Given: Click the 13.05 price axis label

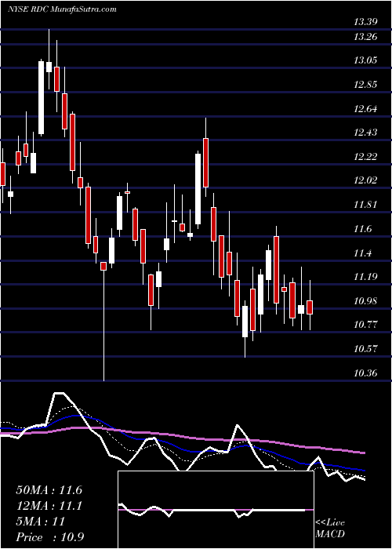Looking at the screenshot, I should coord(365,60).
